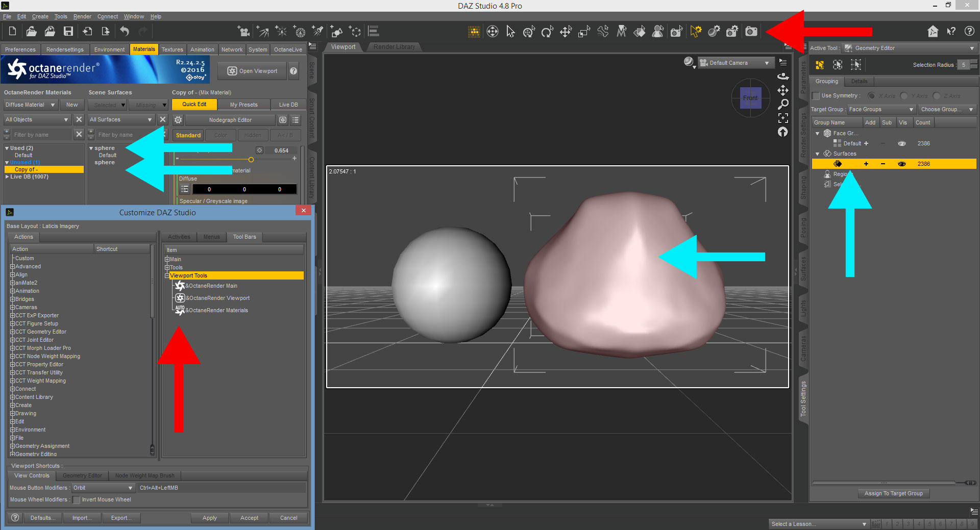The image size is (980, 530).
Task: Click the Front view cube in viewport
Action: pos(750,97)
